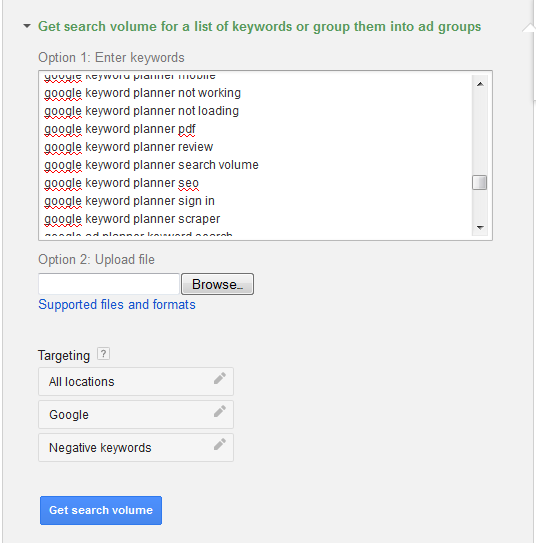Click the Browse button to upload file

(217, 284)
